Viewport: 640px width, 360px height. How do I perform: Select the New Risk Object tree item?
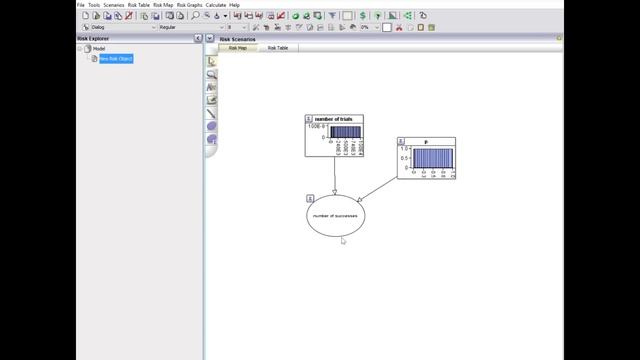[116, 59]
